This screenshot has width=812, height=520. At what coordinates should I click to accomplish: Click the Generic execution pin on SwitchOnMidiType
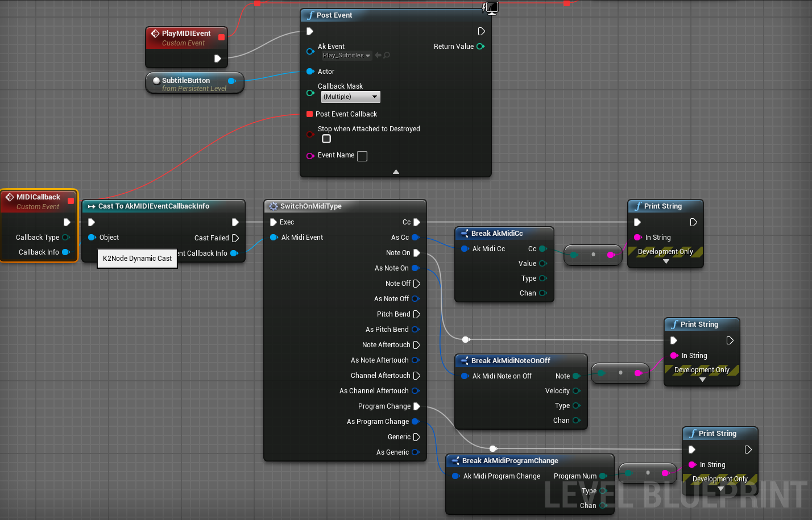(x=416, y=437)
